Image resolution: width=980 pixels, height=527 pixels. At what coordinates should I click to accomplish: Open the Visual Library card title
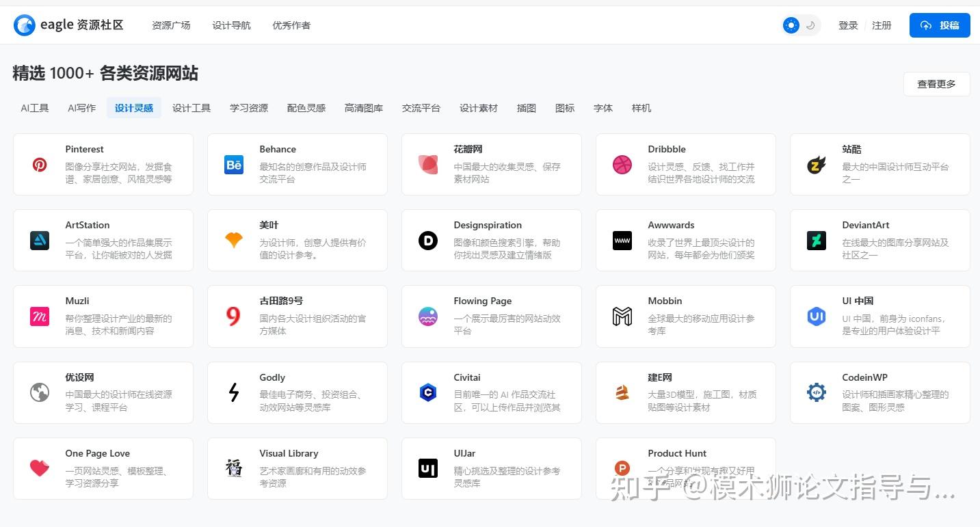coord(289,453)
